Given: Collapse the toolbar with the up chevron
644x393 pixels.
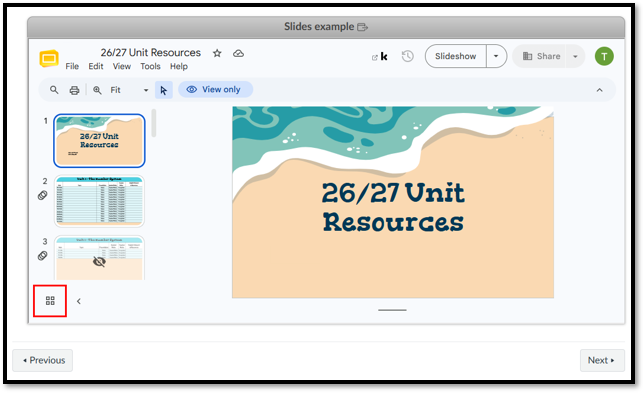Looking at the screenshot, I should pos(600,90).
